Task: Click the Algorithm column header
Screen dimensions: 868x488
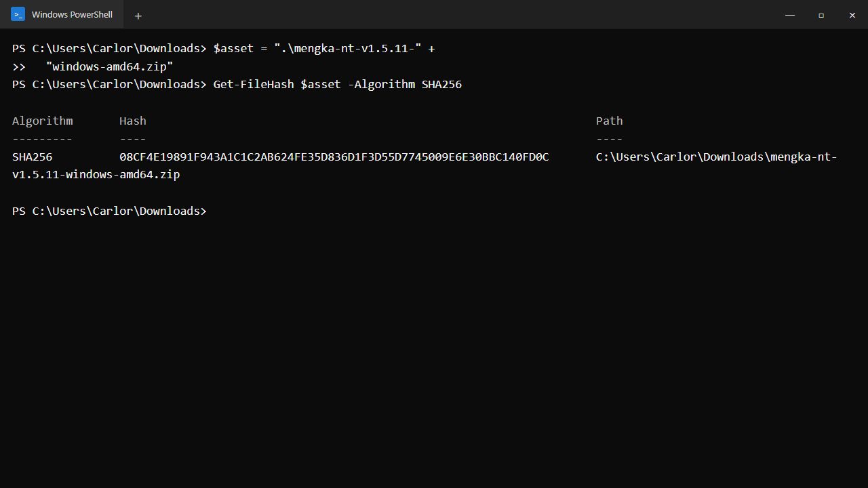Action: 42,121
